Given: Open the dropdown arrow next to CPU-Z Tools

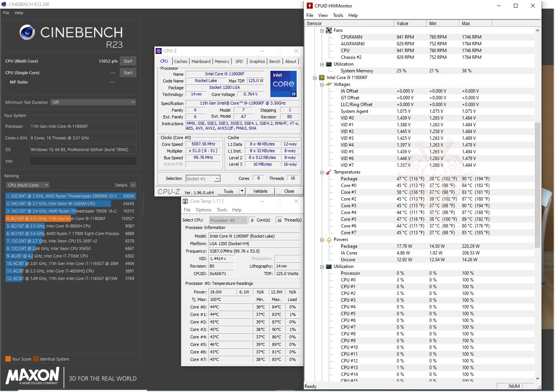Looking at the screenshot, I should pos(242,191).
